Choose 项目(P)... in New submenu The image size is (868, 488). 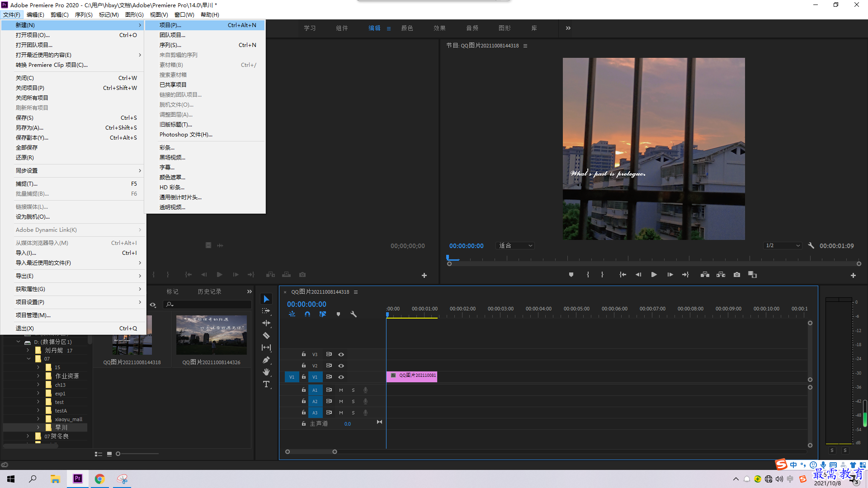[x=205, y=25]
